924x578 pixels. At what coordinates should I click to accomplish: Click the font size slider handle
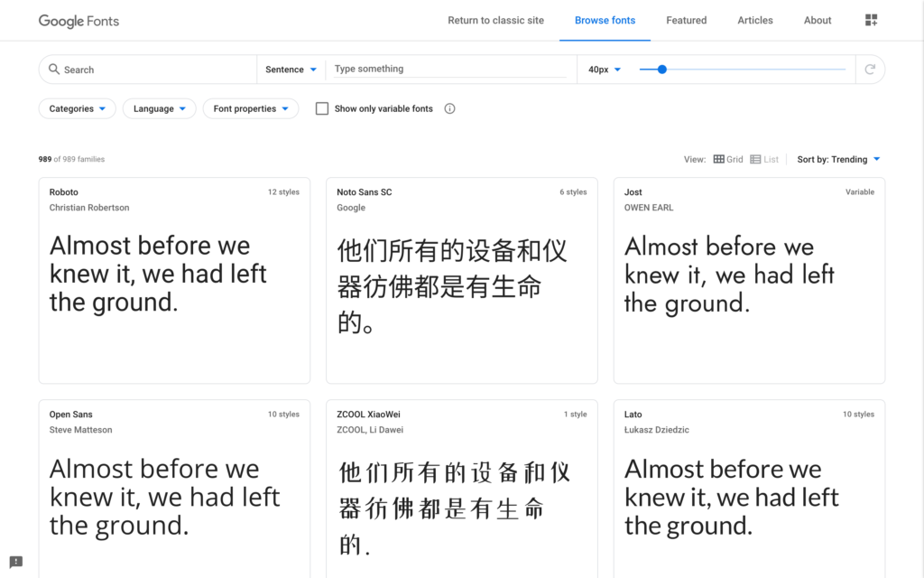point(661,70)
